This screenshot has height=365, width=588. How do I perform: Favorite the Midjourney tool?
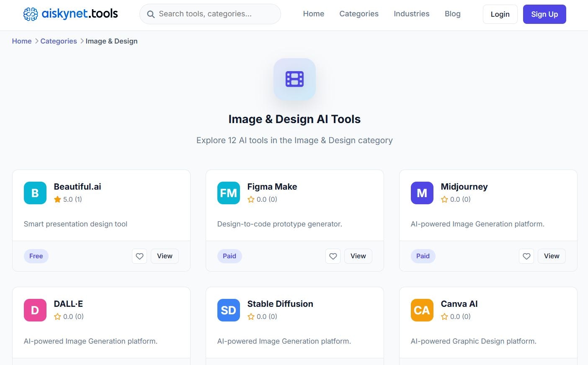point(526,256)
